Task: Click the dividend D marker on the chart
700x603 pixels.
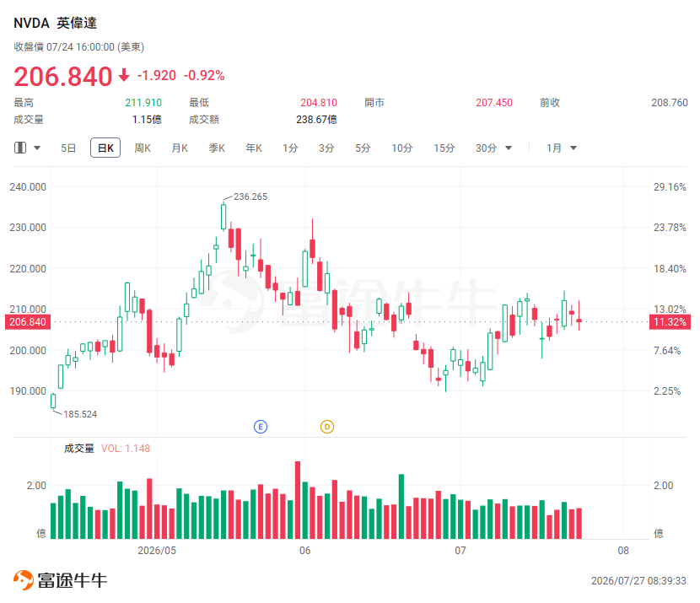Action: pos(327,427)
